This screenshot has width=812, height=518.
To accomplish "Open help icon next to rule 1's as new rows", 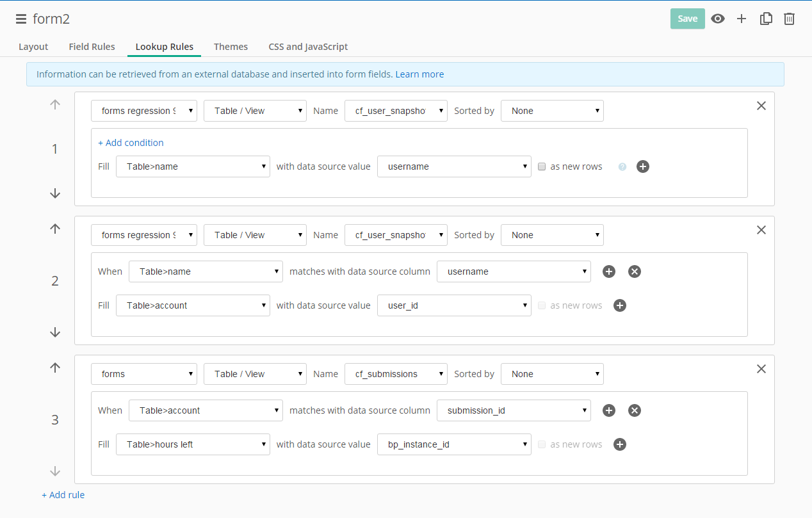I will pos(622,167).
